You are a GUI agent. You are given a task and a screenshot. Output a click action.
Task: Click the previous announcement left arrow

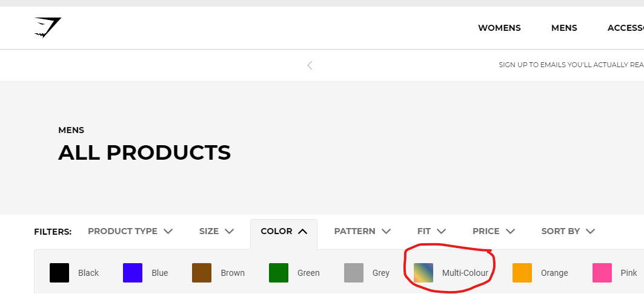tap(310, 65)
